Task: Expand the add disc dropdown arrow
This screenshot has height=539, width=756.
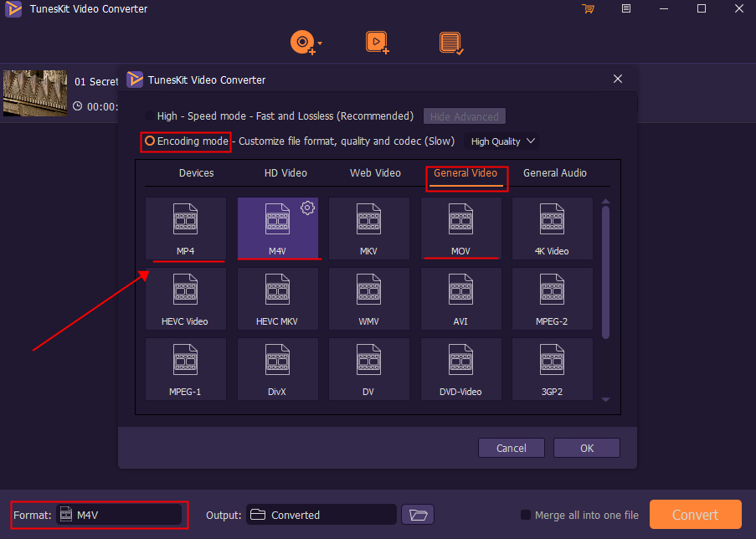Action: [x=320, y=44]
